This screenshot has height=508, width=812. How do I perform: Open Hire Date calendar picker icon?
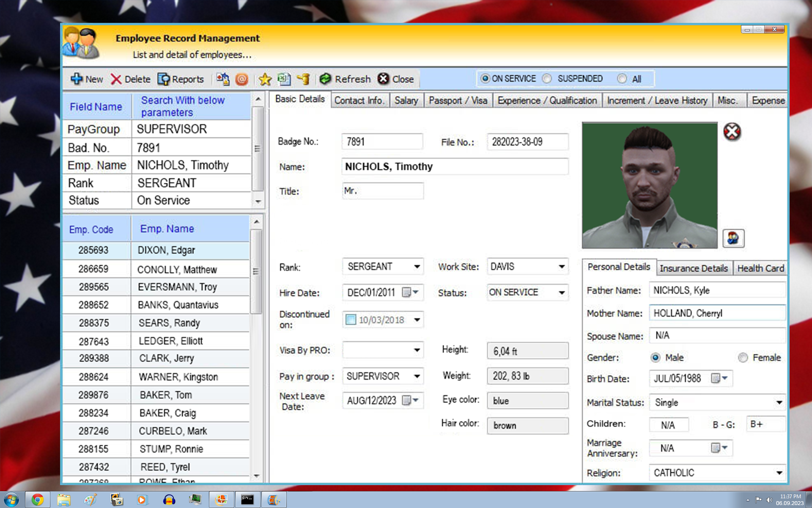[410, 293]
